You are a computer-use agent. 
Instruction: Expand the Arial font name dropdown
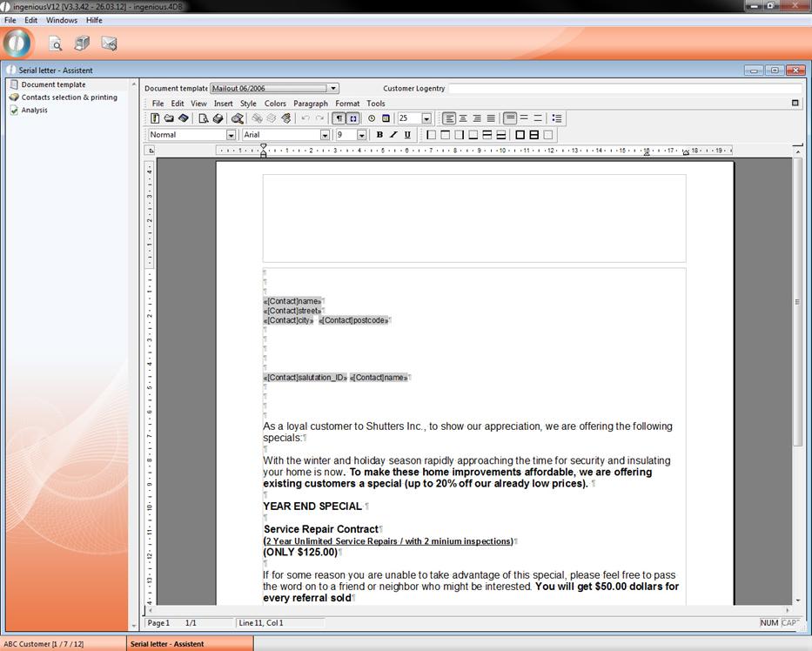(325, 135)
